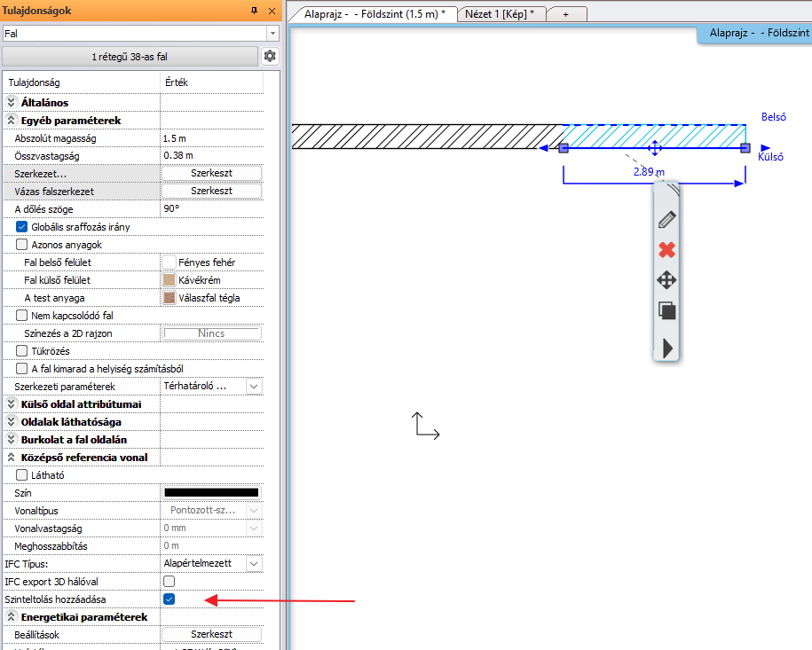Click the Válaszfal tégla material swatch

169,298
